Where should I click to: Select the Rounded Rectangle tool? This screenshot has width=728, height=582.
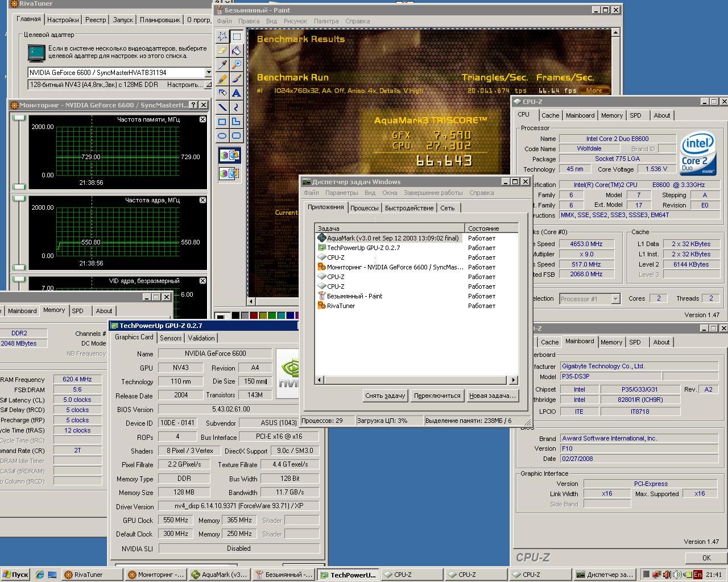(x=237, y=135)
